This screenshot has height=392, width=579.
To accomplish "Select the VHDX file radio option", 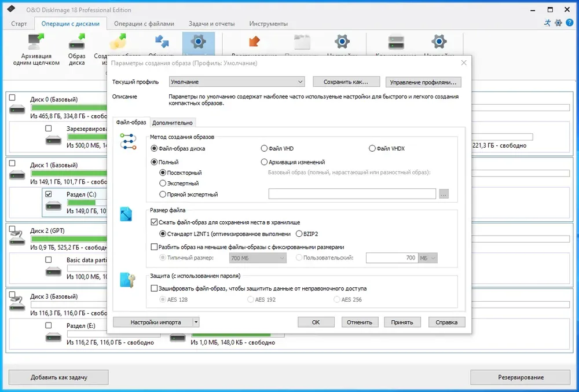I will (372, 148).
